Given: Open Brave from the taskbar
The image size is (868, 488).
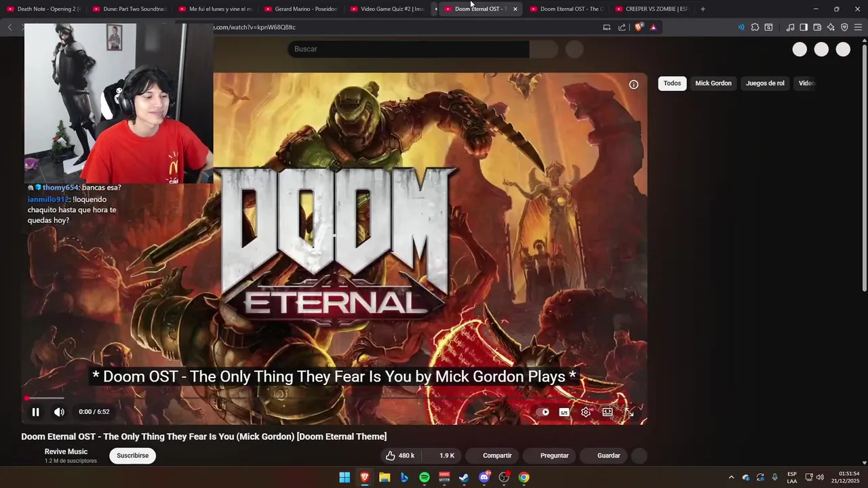Looking at the screenshot, I should pyautogui.click(x=365, y=477).
